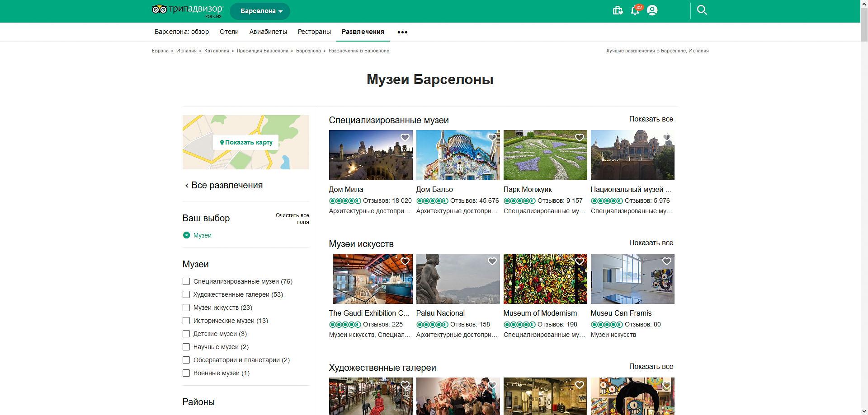Tick the Исторические музеи checkbox

coord(186,321)
